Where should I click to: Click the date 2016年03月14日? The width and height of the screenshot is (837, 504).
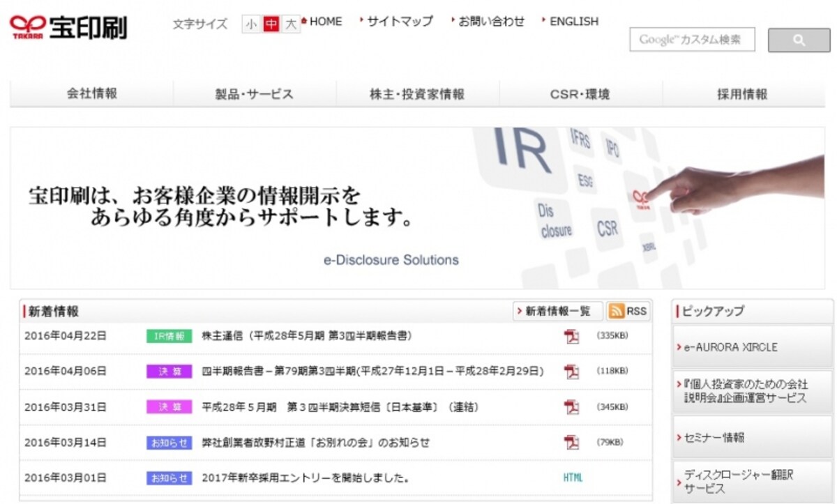[66, 443]
